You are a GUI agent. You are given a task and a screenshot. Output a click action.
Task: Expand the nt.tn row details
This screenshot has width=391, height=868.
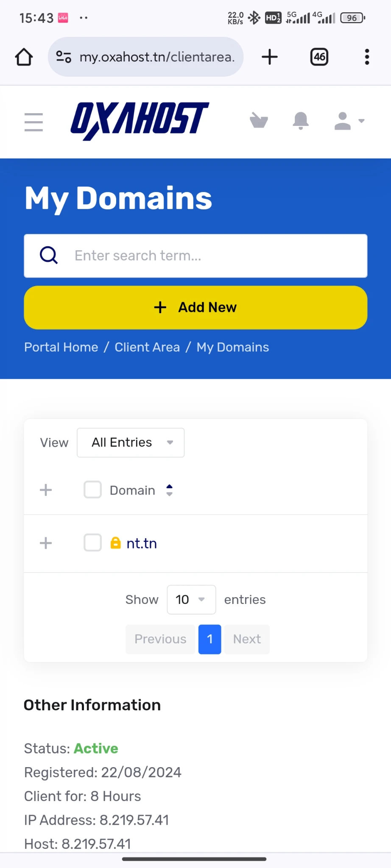click(x=46, y=543)
